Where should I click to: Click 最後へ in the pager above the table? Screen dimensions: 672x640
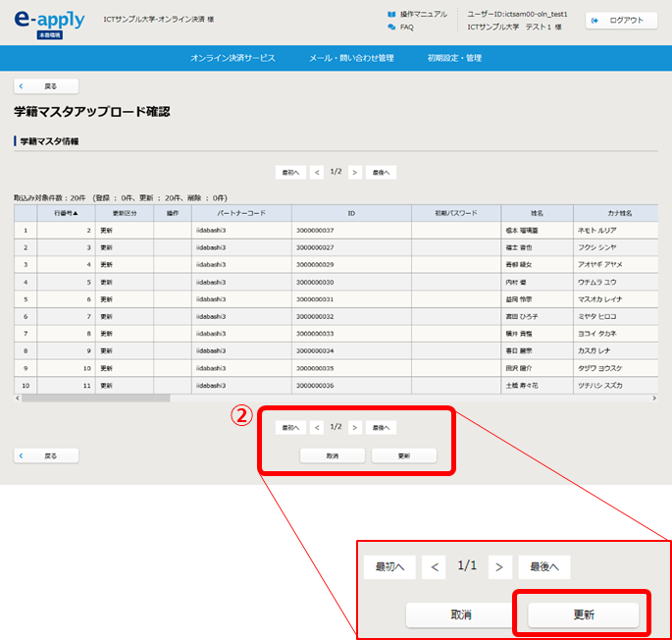381,173
